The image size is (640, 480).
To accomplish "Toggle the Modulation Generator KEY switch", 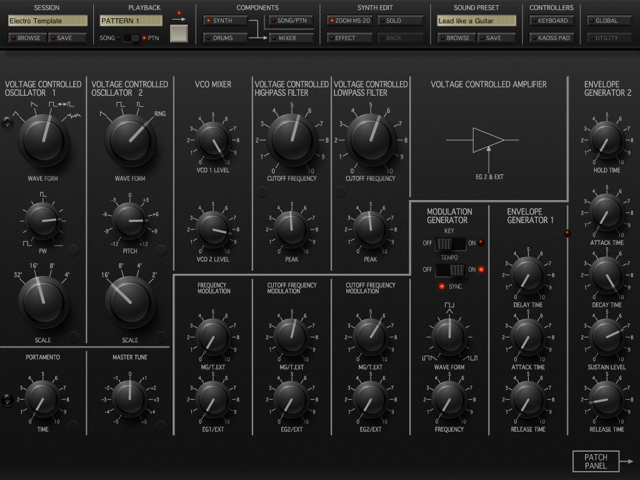I will click(449, 243).
